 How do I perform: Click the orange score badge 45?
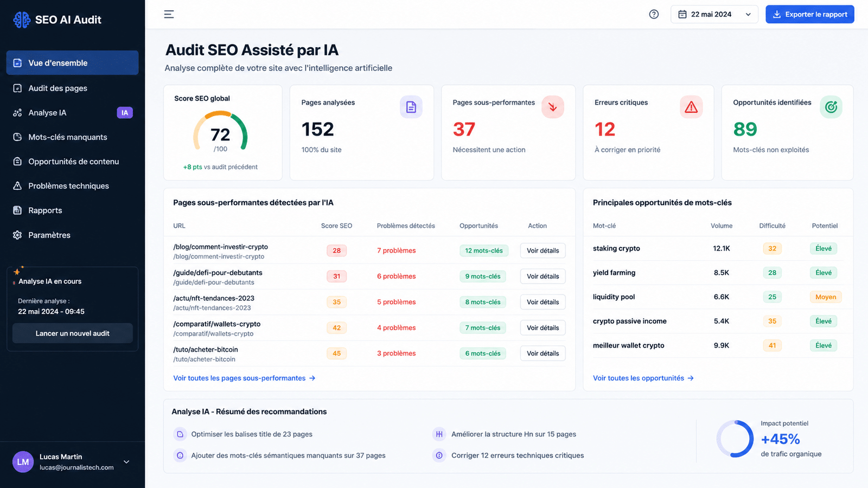click(336, 354)
